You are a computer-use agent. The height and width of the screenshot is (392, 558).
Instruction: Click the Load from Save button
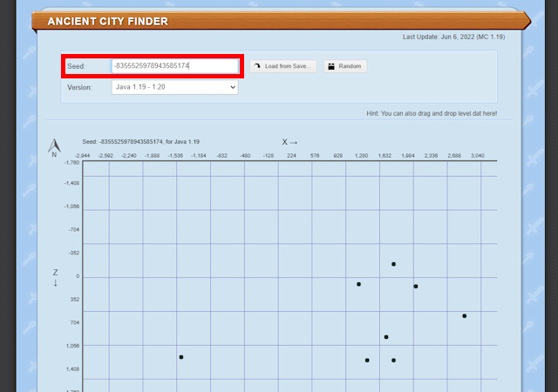click(x=282, y=66)
